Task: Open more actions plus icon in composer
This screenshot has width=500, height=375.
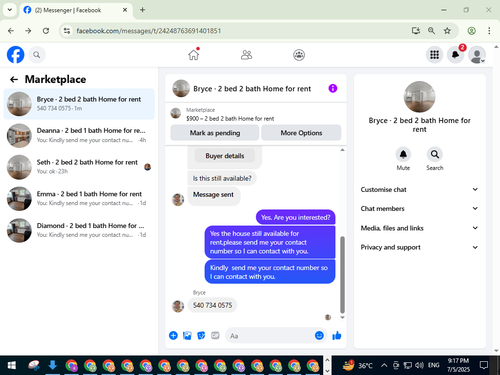Action: pos(173,335)
